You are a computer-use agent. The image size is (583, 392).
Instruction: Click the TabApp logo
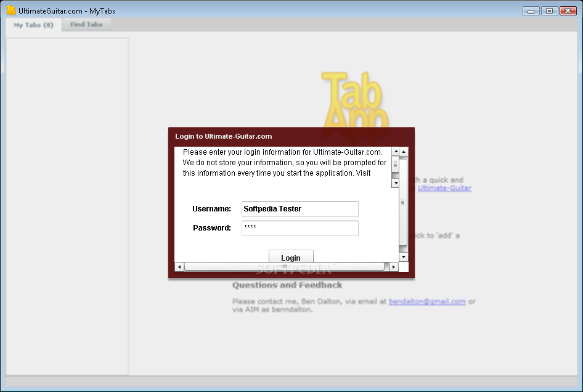355,100
